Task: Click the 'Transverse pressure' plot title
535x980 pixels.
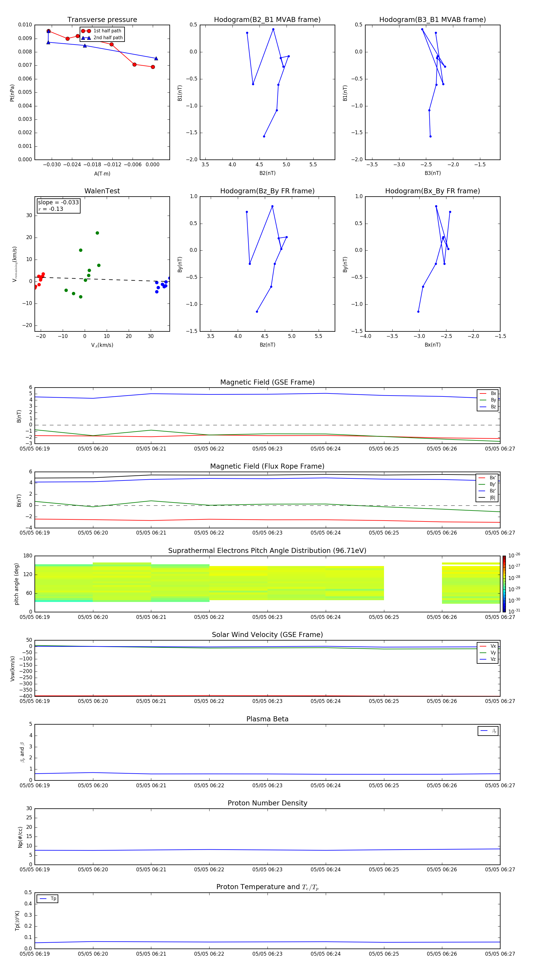Action: (x=102, y=19)
